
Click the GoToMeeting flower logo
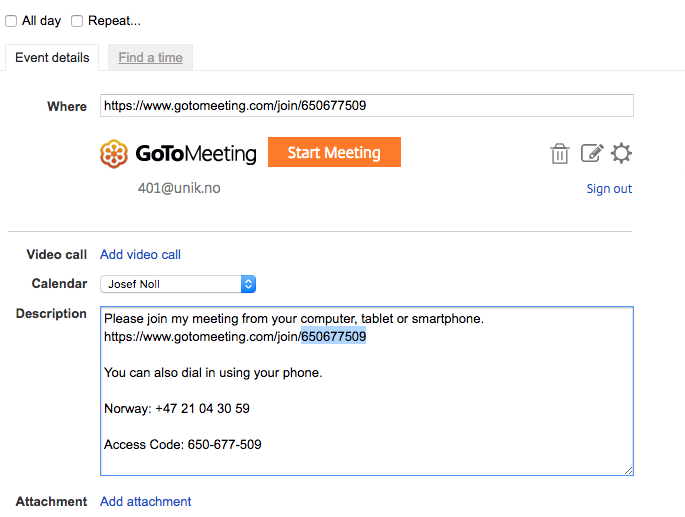[114, 153]
